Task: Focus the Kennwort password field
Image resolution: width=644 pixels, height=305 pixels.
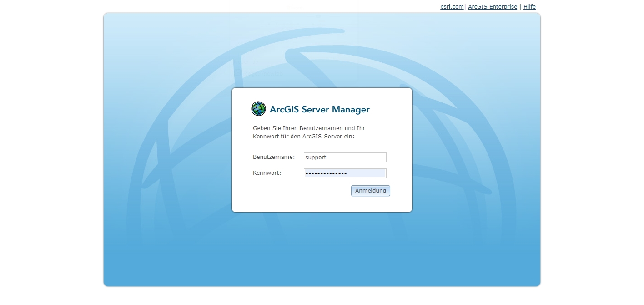Action: [x=345, y=173]
